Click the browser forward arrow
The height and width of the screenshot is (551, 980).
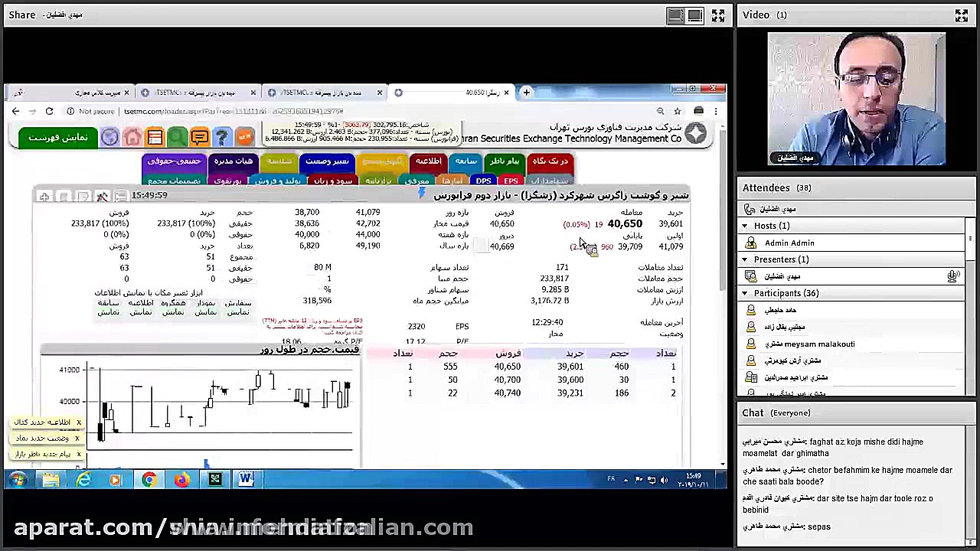point(32,112)
